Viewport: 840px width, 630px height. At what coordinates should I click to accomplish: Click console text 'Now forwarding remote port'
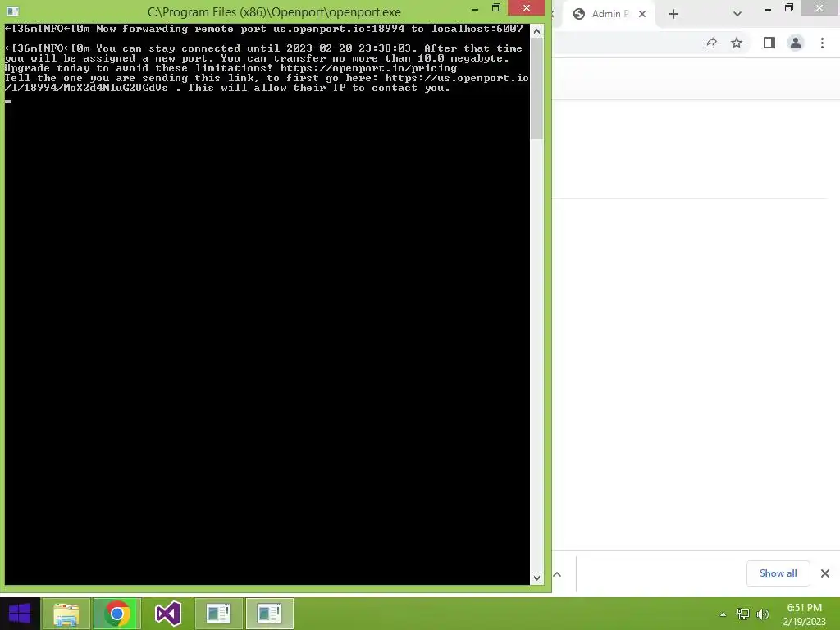click(x=181, y=29)
